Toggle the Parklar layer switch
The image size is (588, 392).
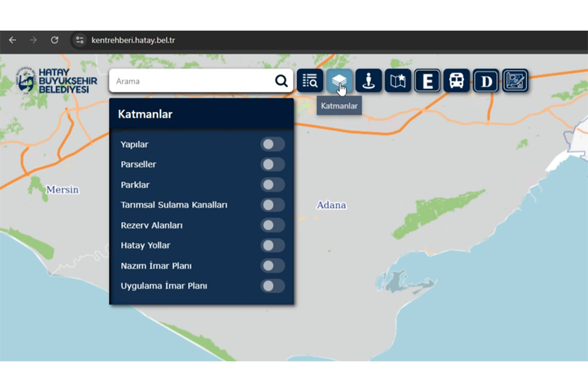pyautogui.click(x=272, y=185)
